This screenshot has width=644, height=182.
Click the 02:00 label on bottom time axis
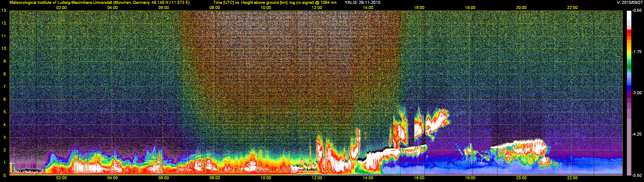point(61,178)
